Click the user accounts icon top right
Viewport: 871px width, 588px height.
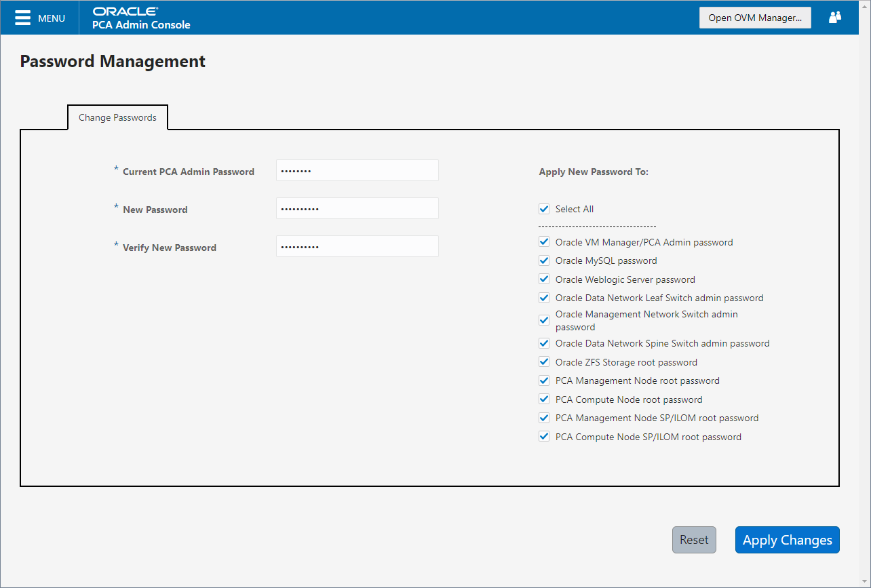coord(834,17)
